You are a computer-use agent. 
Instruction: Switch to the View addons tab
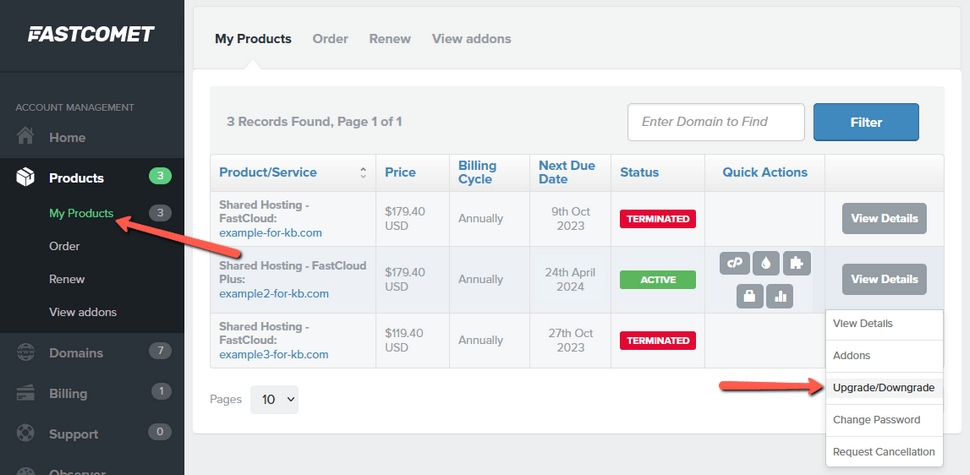471,39
